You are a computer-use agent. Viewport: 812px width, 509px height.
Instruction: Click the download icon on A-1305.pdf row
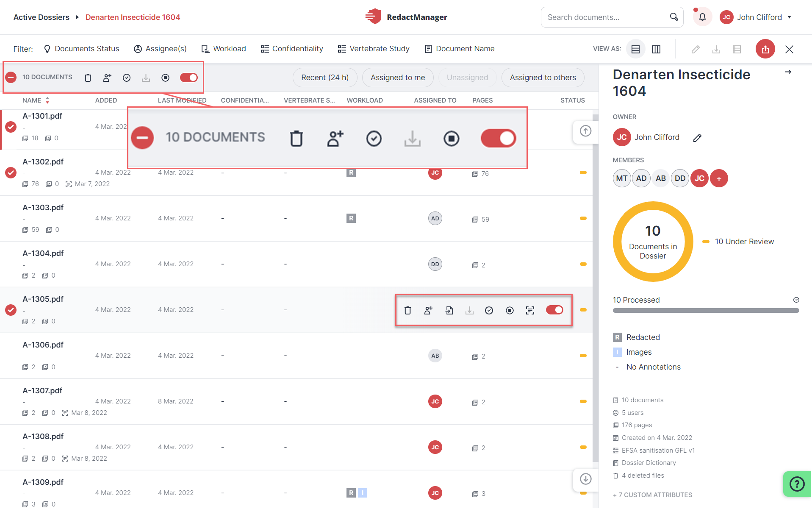469,310
